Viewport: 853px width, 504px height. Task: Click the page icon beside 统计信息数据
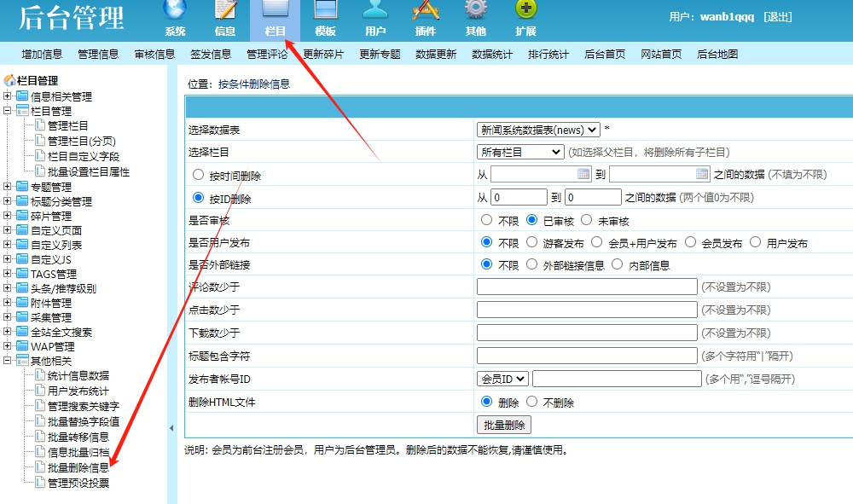tap(40, 375)
